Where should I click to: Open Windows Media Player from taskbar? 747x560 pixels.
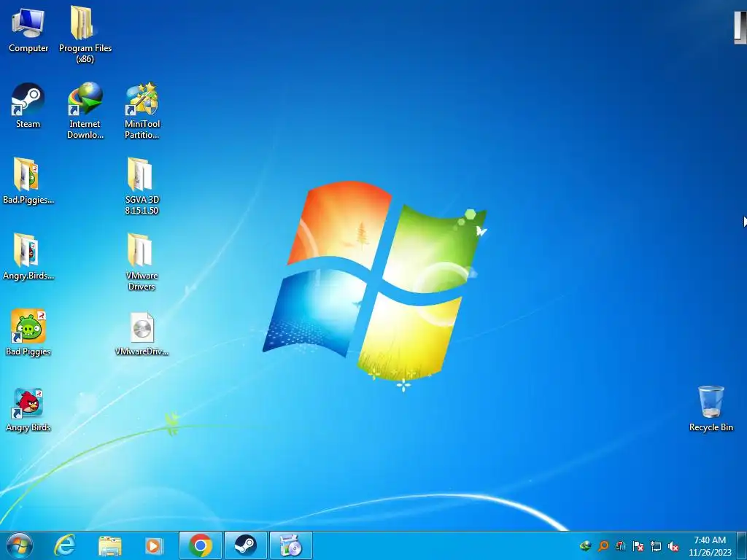tap(153, 545)
